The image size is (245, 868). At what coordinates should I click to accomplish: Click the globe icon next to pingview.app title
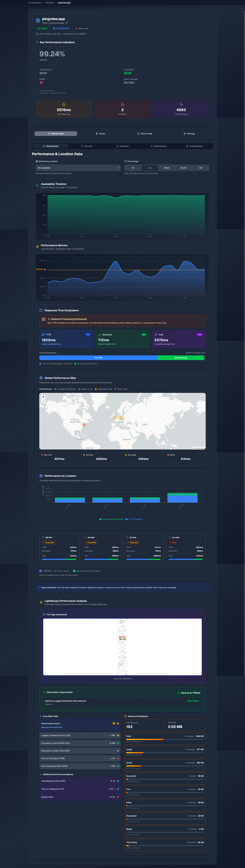click(x=38, y=20)
